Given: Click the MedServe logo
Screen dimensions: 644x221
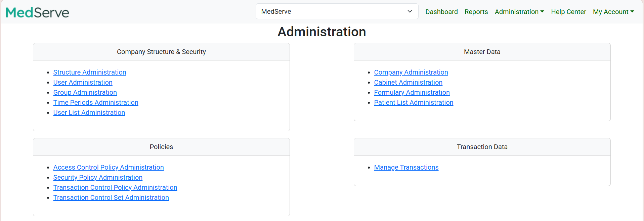Looking at the screenshot, I should tap(37, 12).
